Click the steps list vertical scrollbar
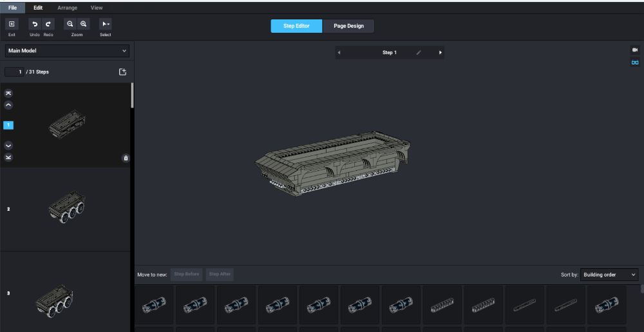The width and height of the screenshot is (644, 332). tap(132, 95)
